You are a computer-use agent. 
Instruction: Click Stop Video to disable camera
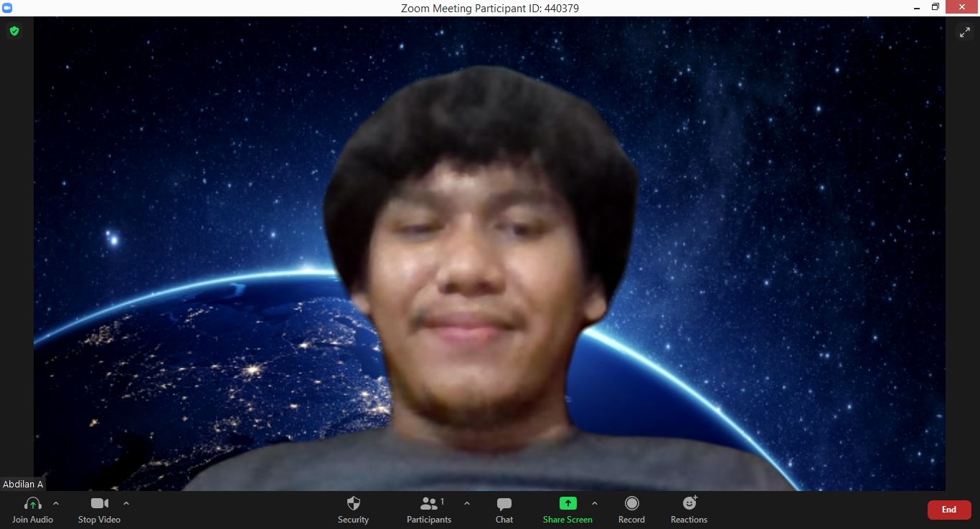pyautogui.click(x=99, y=504)
